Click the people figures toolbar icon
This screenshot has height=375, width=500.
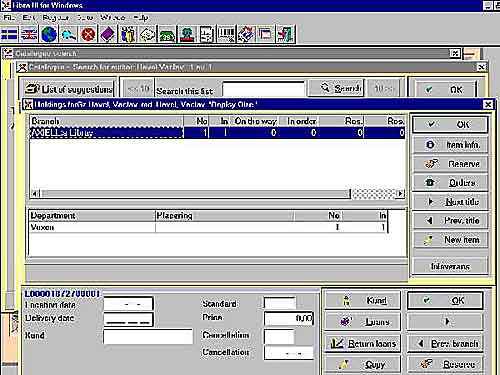127,34
